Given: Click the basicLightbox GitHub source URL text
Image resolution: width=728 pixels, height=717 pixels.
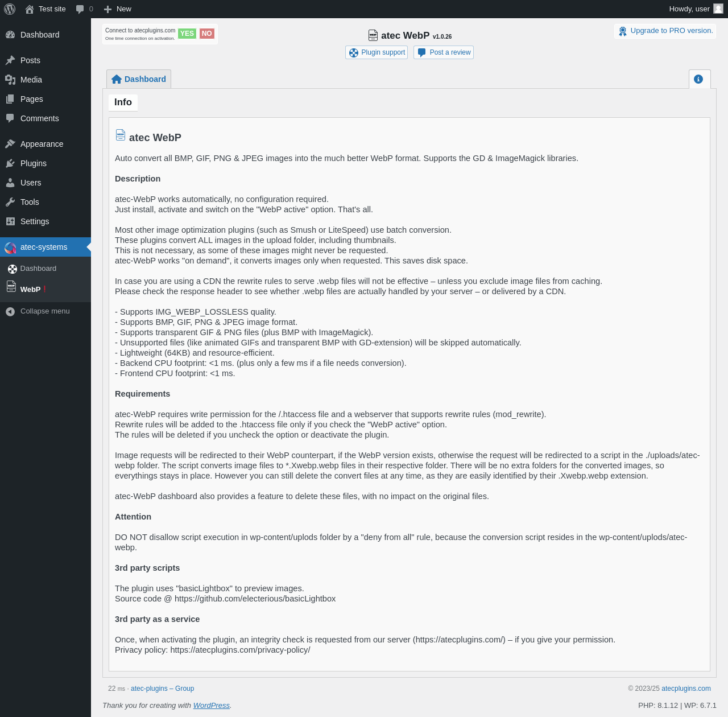Looking at the screenshot, I should (255, 599).
